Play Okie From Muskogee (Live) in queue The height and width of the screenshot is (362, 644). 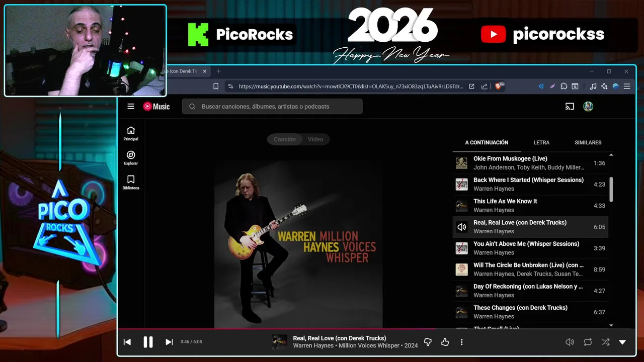point(530,163)
